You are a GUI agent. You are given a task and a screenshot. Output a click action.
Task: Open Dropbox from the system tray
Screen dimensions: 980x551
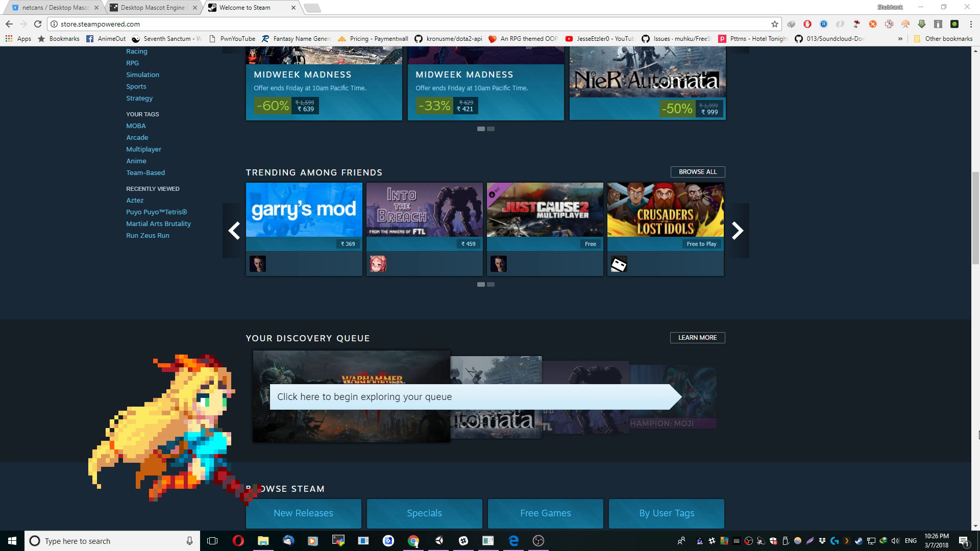click(822, 541)
